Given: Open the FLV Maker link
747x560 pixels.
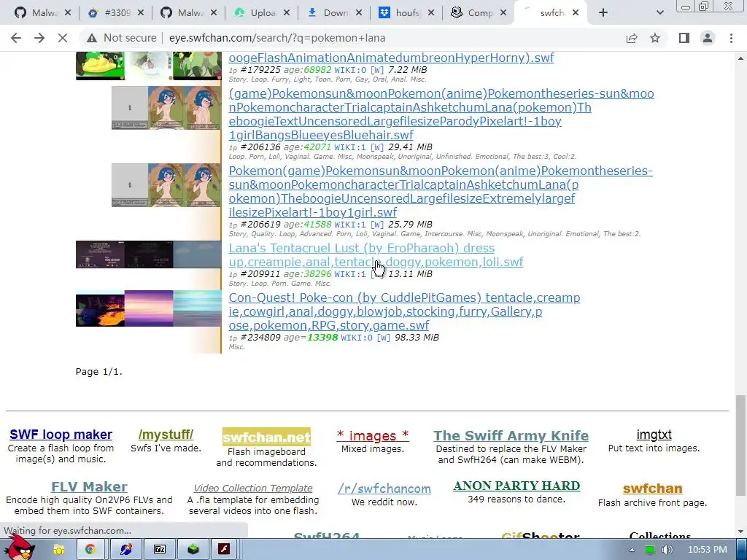Looking at the screenshot, I should coord(89,486).
